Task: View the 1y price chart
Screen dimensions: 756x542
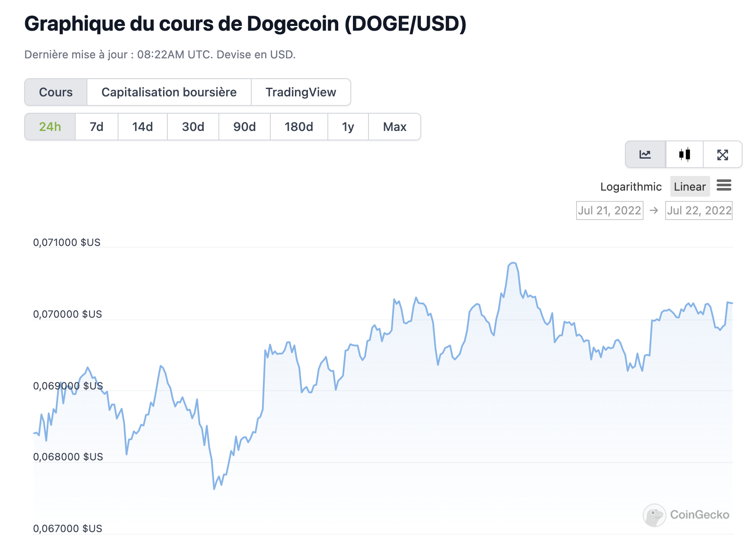Action: (x=348, y=127)
